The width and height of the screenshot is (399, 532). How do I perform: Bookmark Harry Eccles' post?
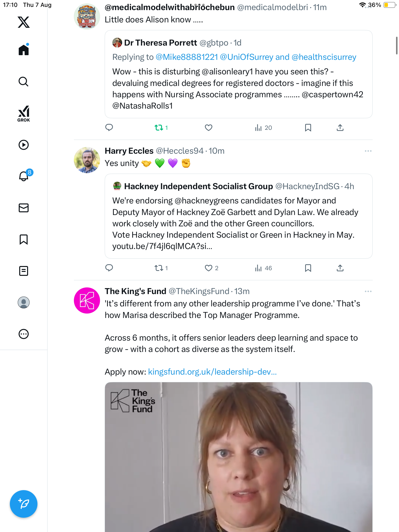[308, 268]
